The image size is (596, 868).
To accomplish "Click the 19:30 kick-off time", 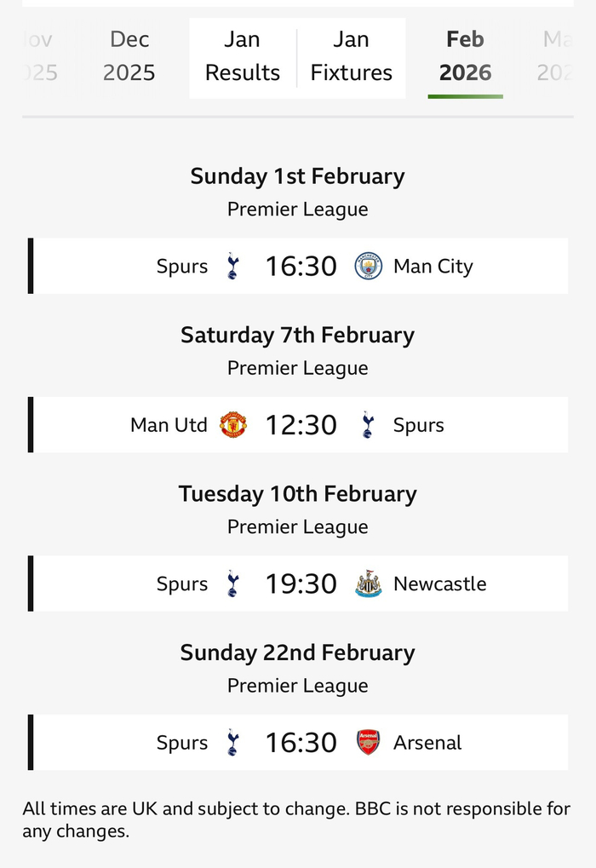I will [301, 584].
